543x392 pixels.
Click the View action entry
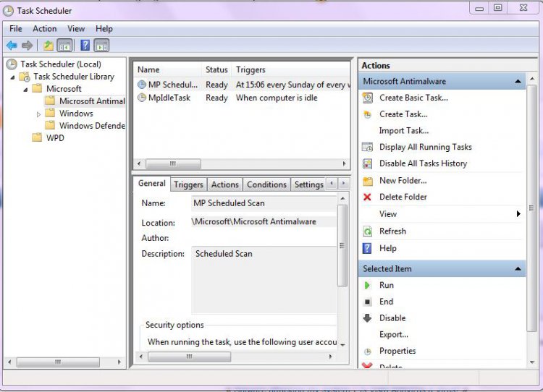(388, 214)
